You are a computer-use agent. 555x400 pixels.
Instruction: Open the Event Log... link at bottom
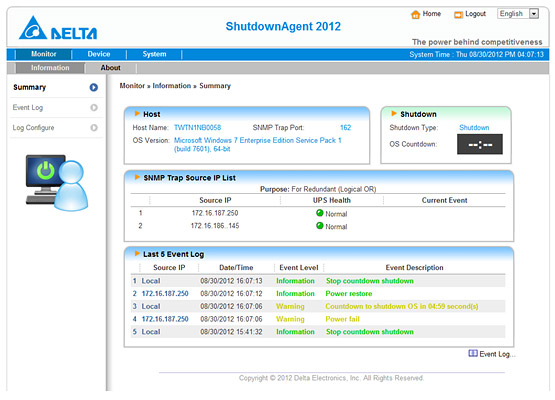coord(497,354)
